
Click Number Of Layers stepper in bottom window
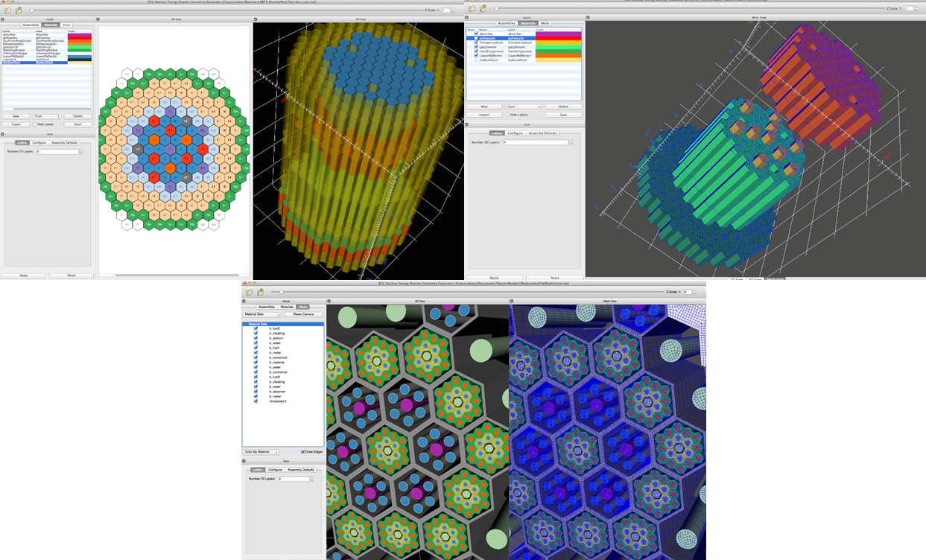[312, 479]
